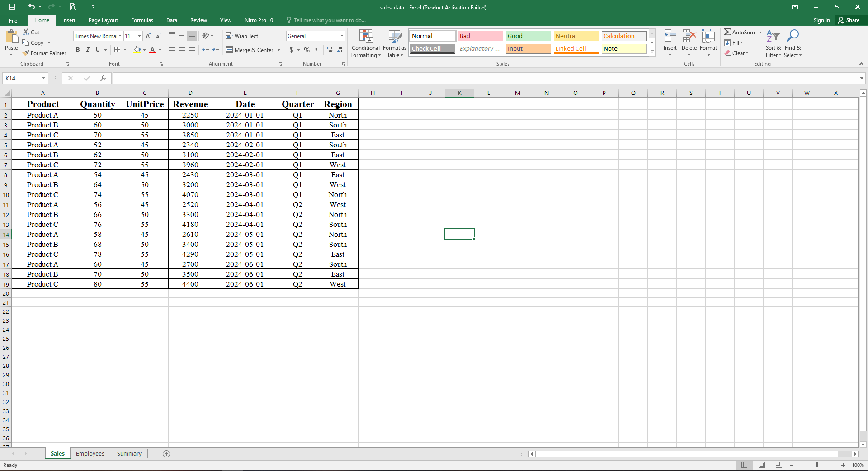Apply the Good cell style
868x471 pixels.
pyautogui.click(x=528, y=36)
